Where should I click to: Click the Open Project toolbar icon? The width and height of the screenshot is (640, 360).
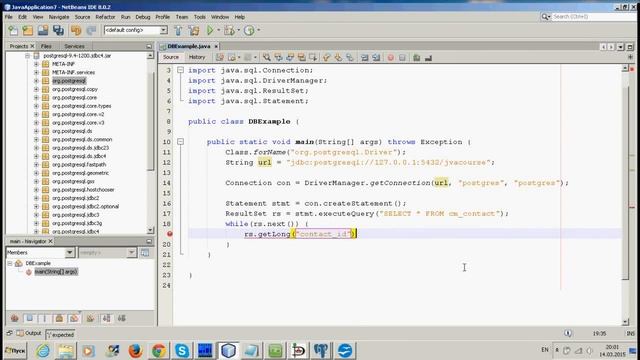(x=43, y=30)
